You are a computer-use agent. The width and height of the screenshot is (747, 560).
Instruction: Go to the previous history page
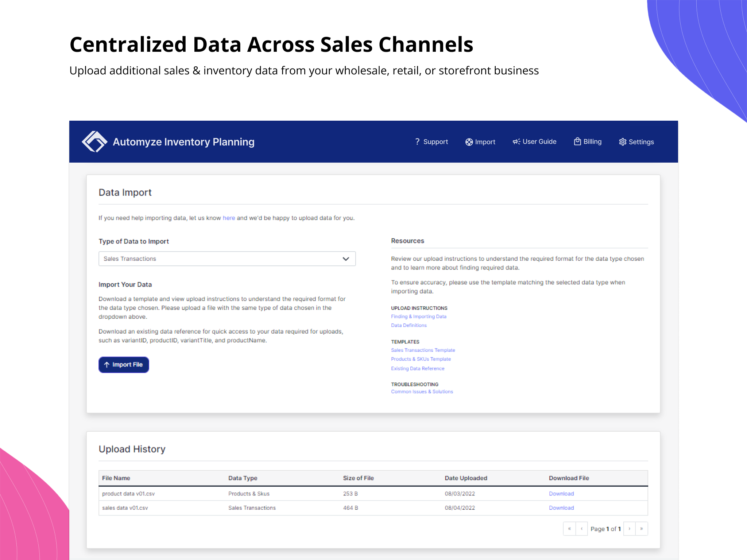[582, 529]
